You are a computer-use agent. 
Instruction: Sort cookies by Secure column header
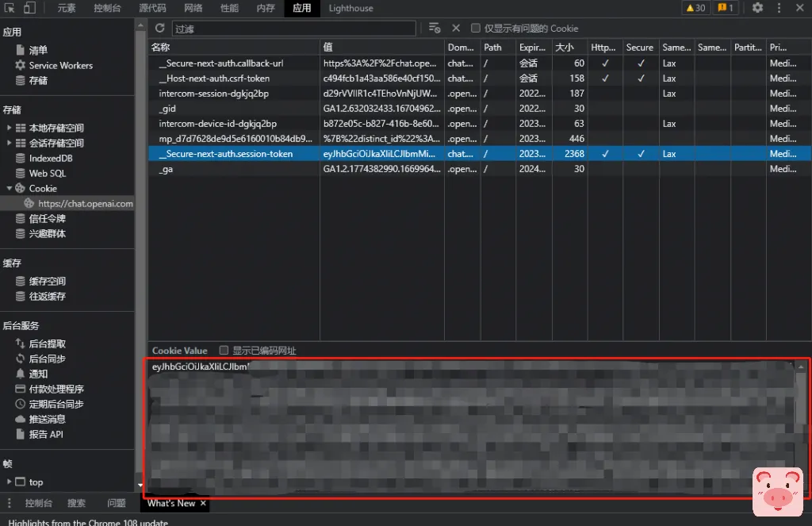coord(641,47)
